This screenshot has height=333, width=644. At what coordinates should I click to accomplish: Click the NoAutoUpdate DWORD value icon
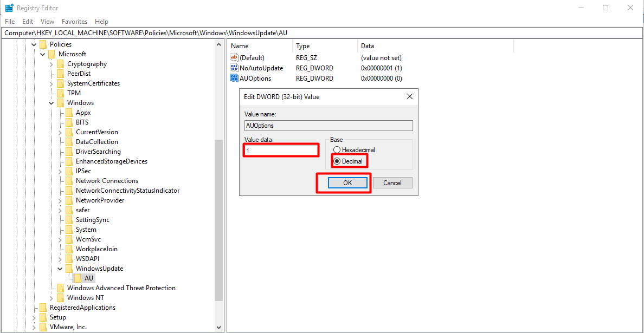click(234, 68)
